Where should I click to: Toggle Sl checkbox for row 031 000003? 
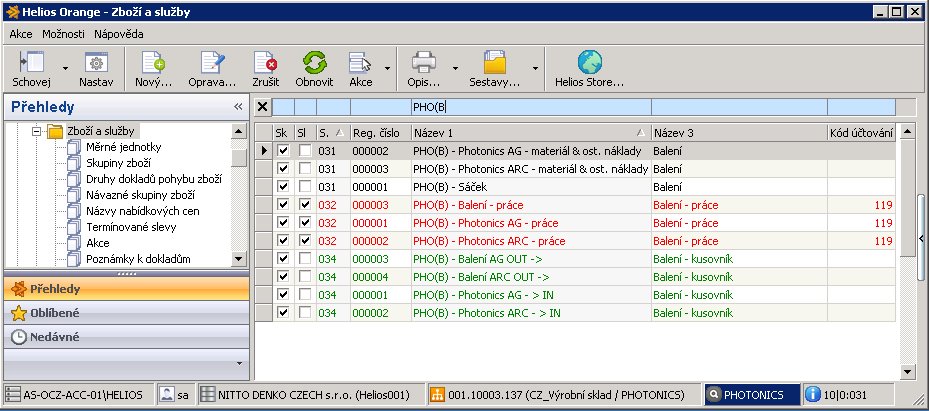tap(305, 169)
